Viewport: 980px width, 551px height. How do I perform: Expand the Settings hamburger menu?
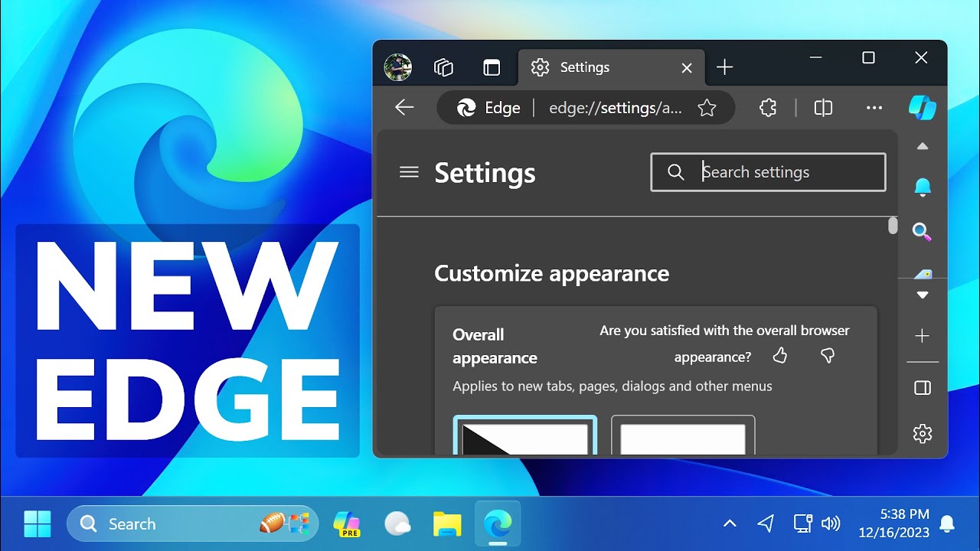coord(409,172)
